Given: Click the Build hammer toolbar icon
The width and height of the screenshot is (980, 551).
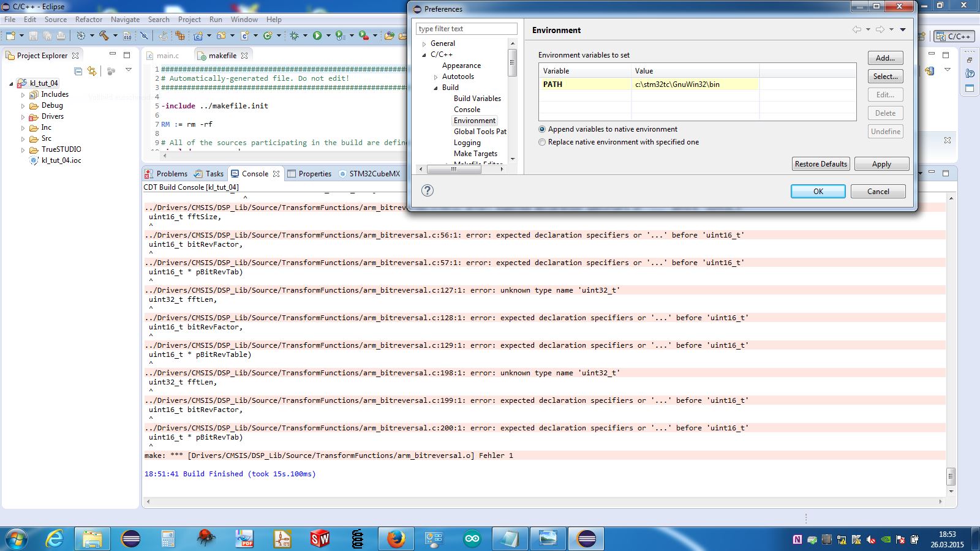Looking at the screenshot, I should (104, 36).
